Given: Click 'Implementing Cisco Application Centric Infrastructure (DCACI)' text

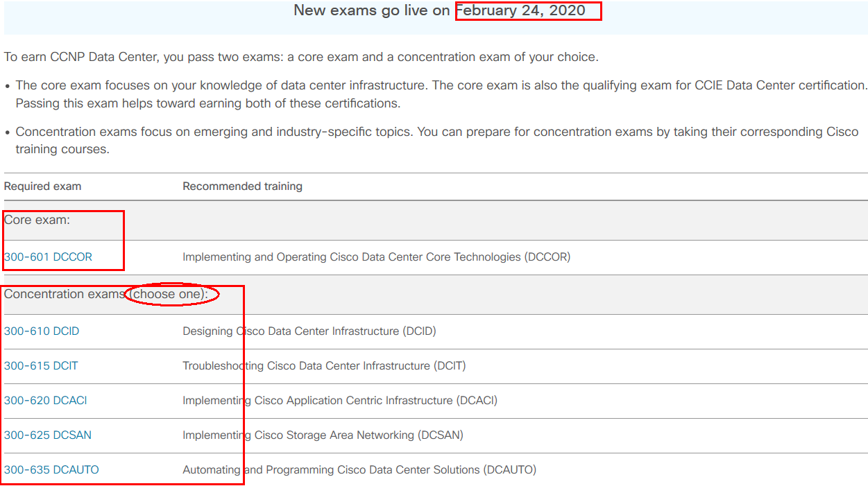Looking at the screenshot, I should point(340,400).
